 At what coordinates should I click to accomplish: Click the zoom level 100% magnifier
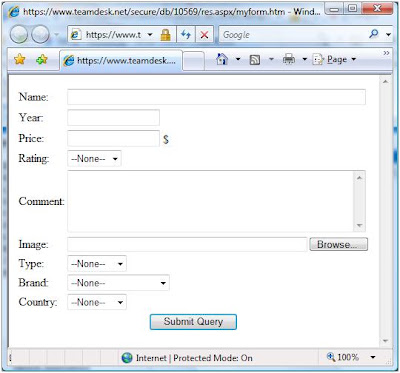(331, 357)
